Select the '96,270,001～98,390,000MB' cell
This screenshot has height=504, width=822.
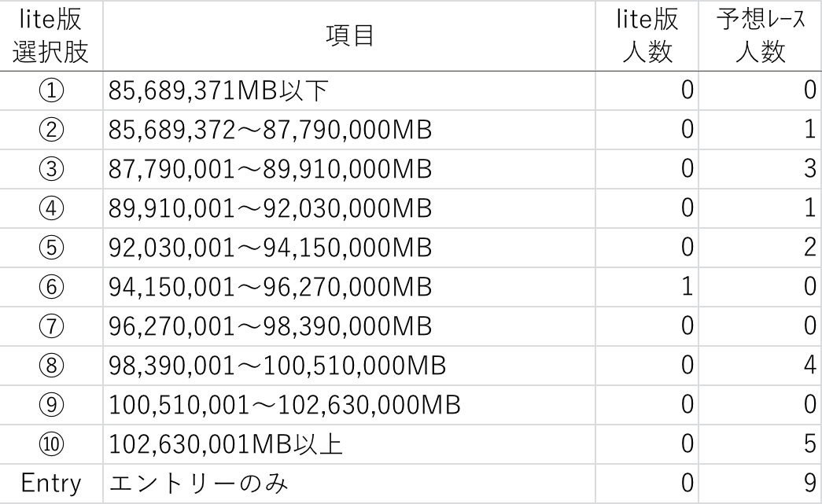pyautogui.click(x=270, y=328)
